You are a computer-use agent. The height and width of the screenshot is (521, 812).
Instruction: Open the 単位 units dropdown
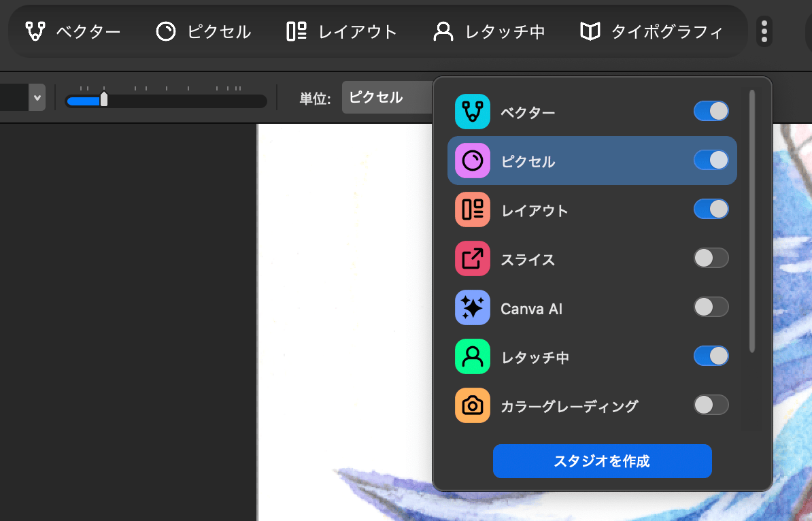click(x=386, y=98)
